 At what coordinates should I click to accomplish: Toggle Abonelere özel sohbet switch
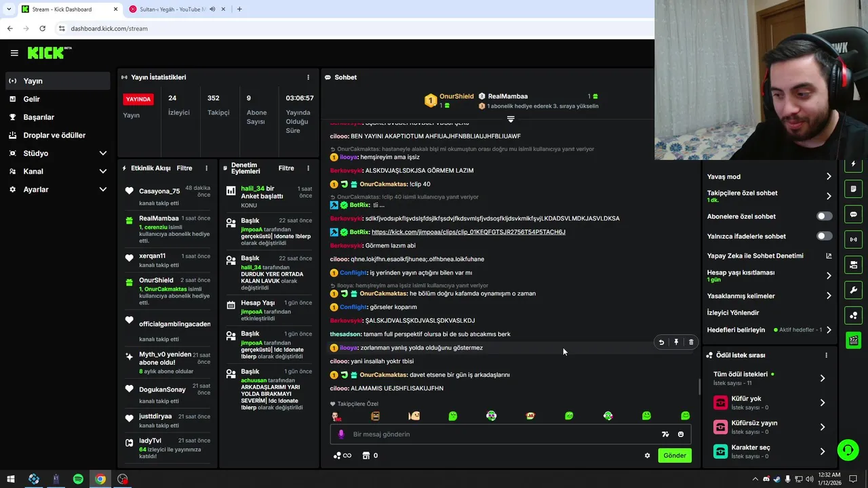[x=824, y=216]
